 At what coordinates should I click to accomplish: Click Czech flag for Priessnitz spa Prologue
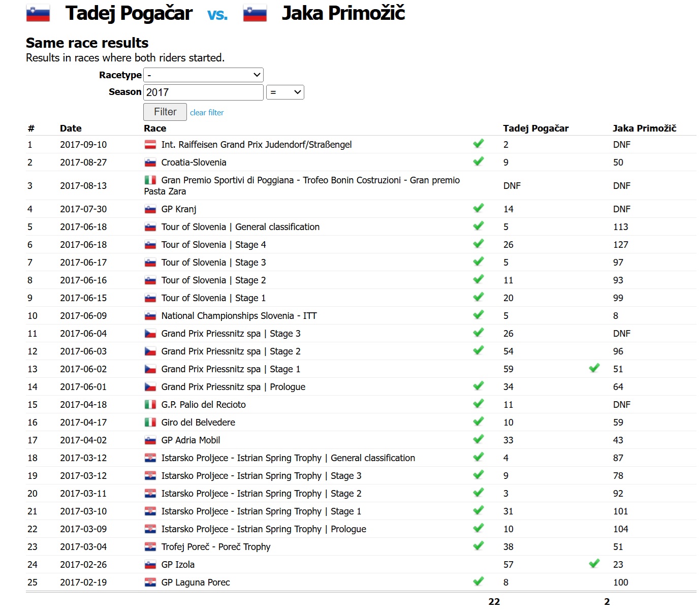150,387
